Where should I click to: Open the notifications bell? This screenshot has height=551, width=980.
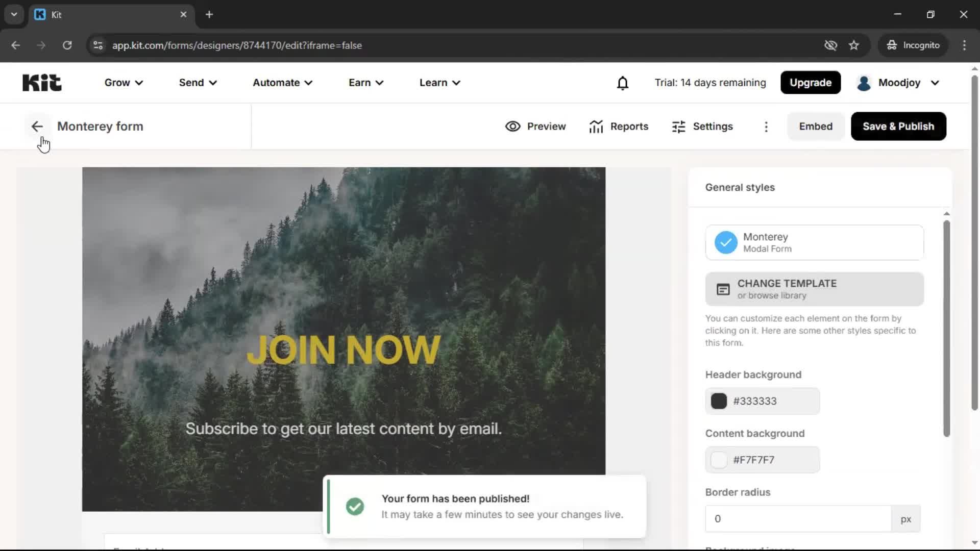point(623,83)
